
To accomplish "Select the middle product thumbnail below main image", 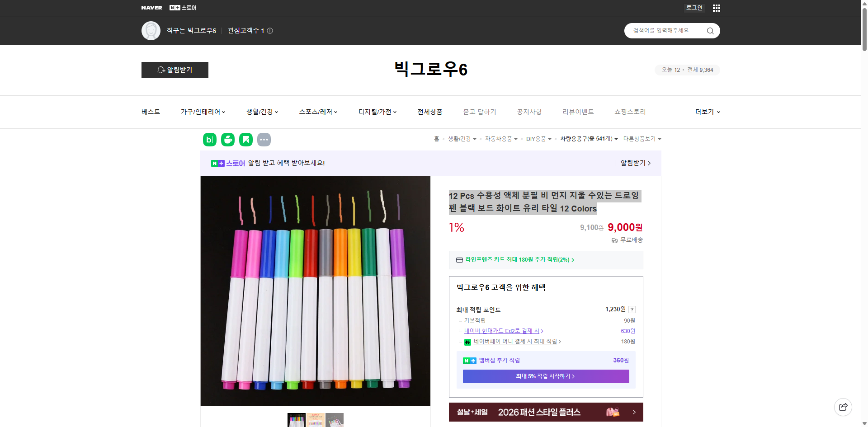I will 315,420.
